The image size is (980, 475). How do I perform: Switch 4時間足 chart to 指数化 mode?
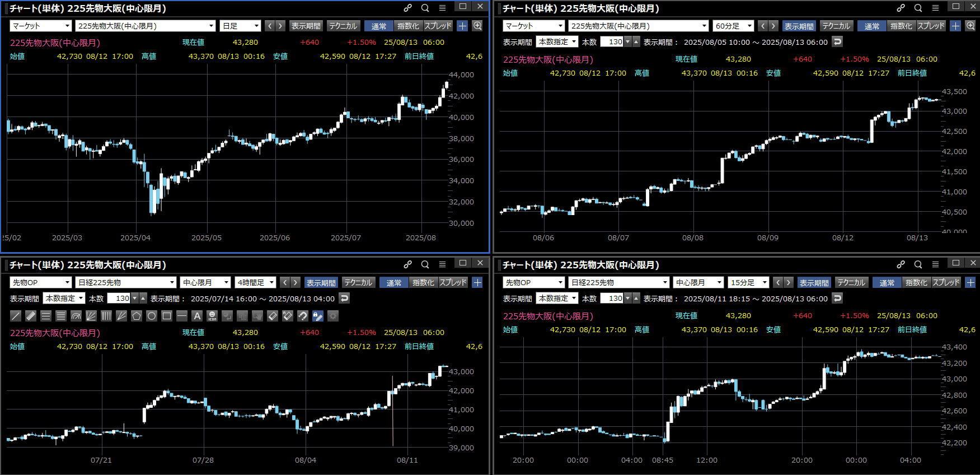423,282
